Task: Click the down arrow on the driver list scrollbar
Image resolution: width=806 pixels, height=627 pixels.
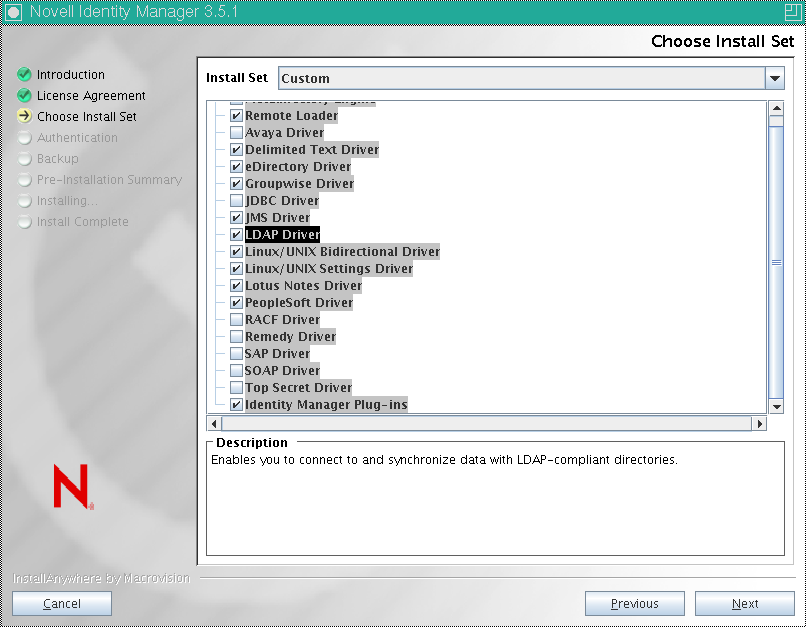Action: coord(776,406)
